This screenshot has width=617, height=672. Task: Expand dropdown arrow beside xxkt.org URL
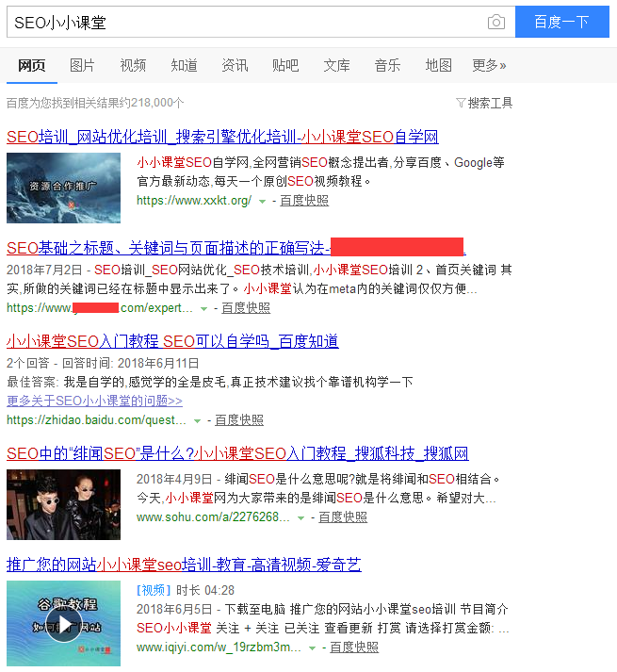262,202
